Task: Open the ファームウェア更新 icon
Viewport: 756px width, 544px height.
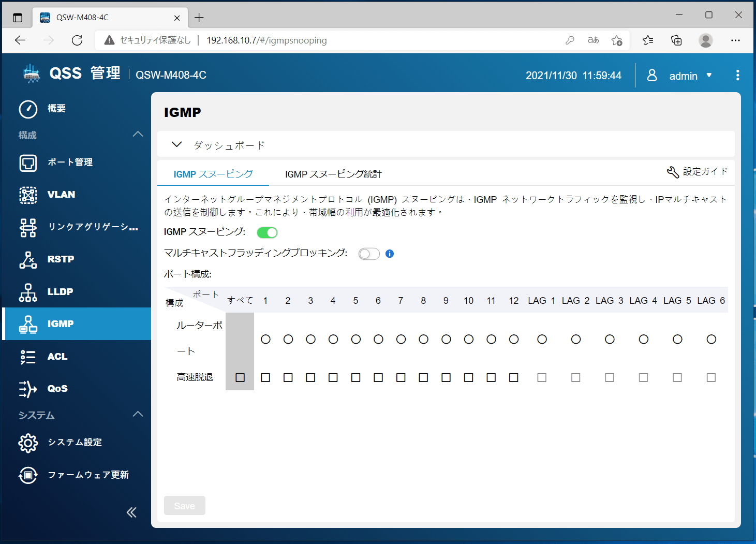Action: tap(28, 475)
